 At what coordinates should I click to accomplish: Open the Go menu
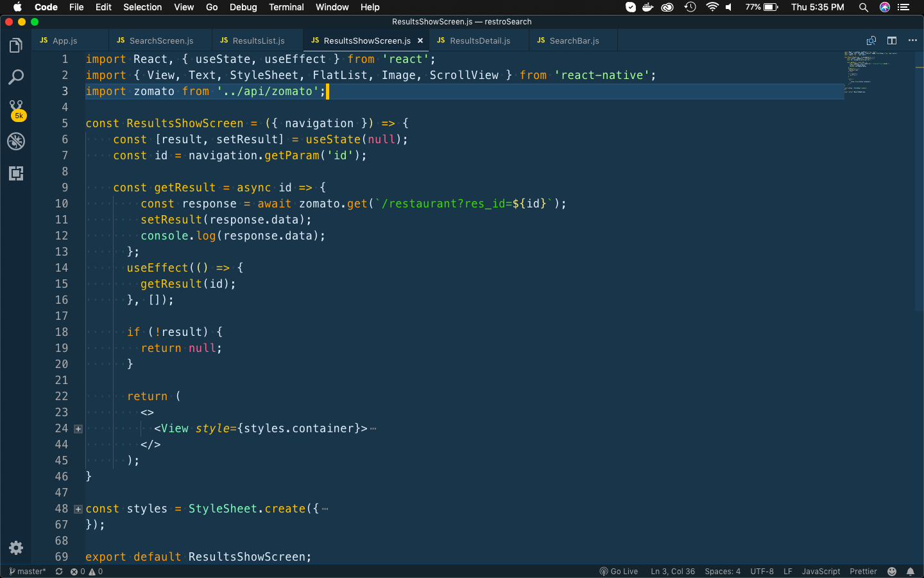pyautogui.click(x=212, y=7)
